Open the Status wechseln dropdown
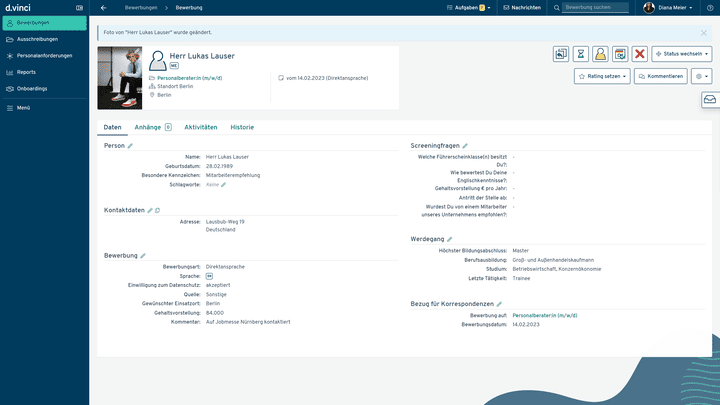 point(681,54)
